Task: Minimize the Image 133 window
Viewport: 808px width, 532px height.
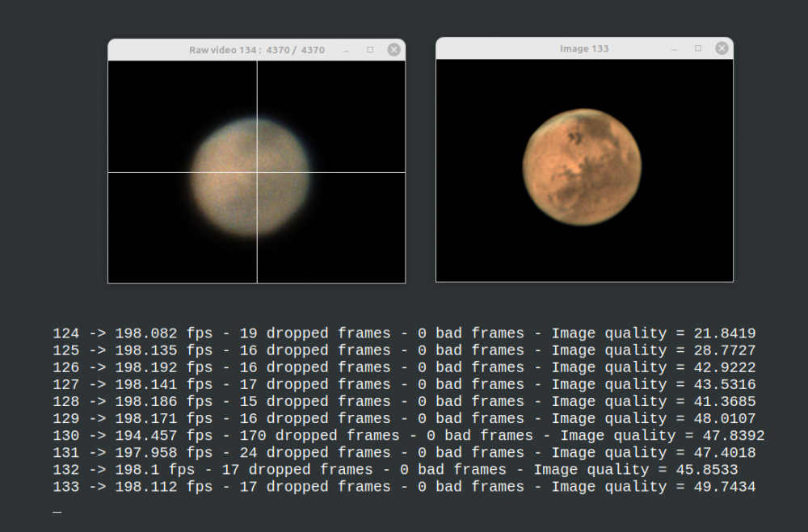Action: tap(675, 48)
